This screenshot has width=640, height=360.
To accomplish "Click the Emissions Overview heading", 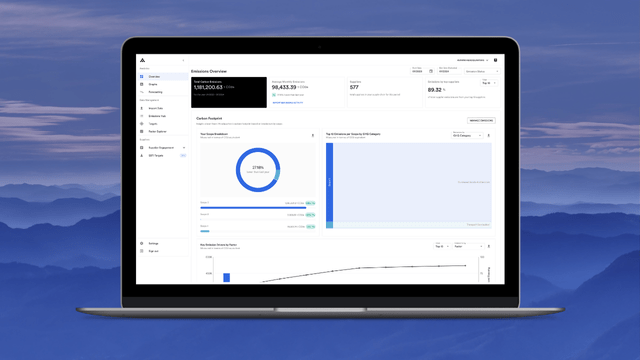I will (209, 71).
